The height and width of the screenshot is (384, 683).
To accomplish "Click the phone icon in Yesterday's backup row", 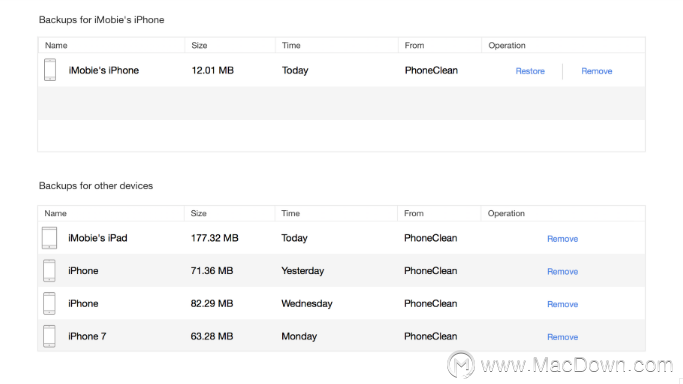I will pos(49,271).
